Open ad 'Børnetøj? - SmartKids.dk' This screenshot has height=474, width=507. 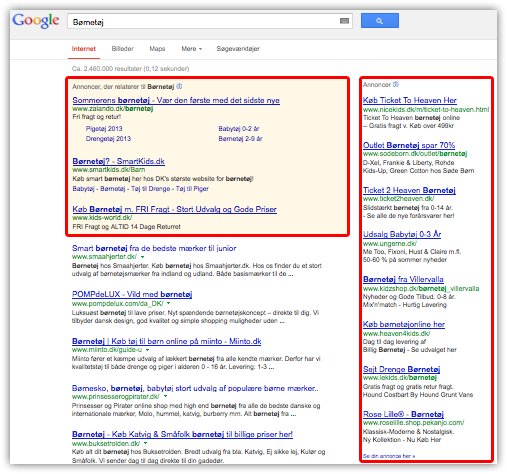[119, 161]
